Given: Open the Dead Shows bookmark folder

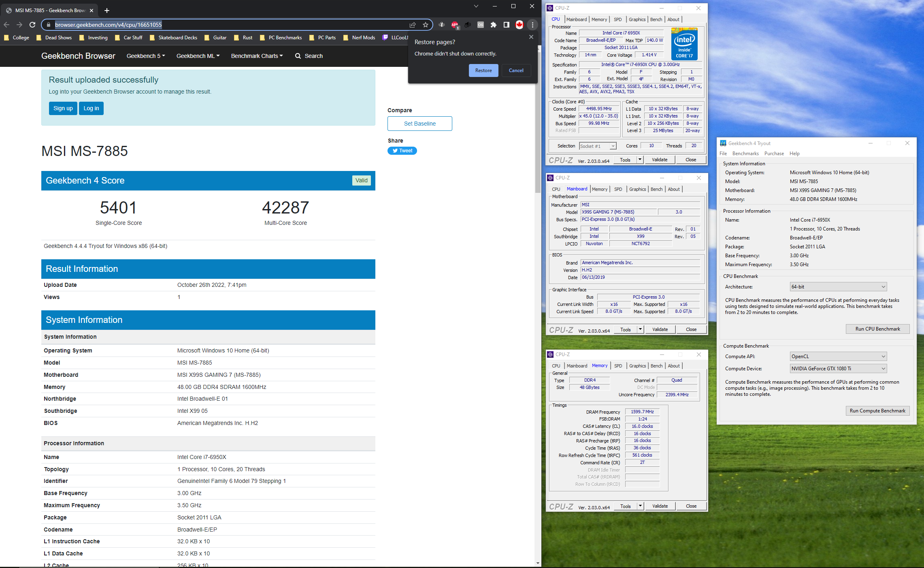Looking at the screenshot, I should click(54, 38).
